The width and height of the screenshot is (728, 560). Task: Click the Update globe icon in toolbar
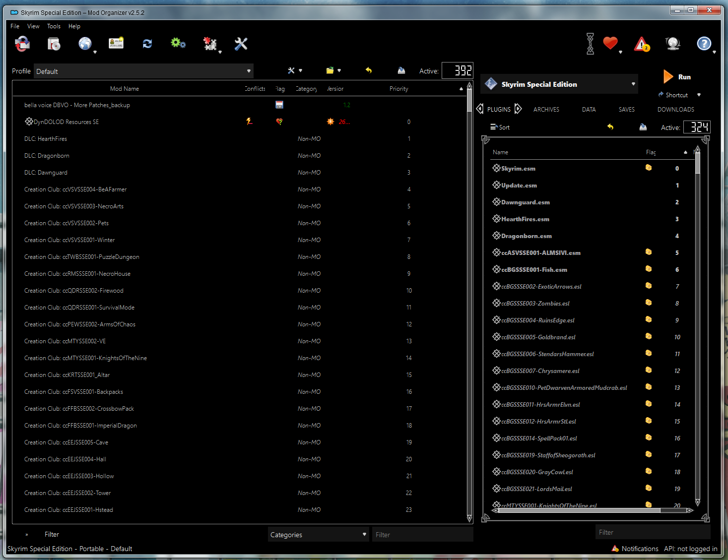673,44
